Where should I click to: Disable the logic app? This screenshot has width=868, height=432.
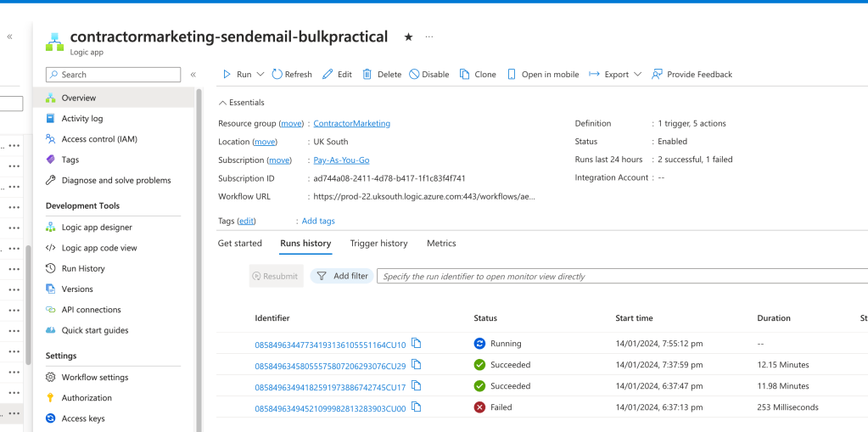429,74
